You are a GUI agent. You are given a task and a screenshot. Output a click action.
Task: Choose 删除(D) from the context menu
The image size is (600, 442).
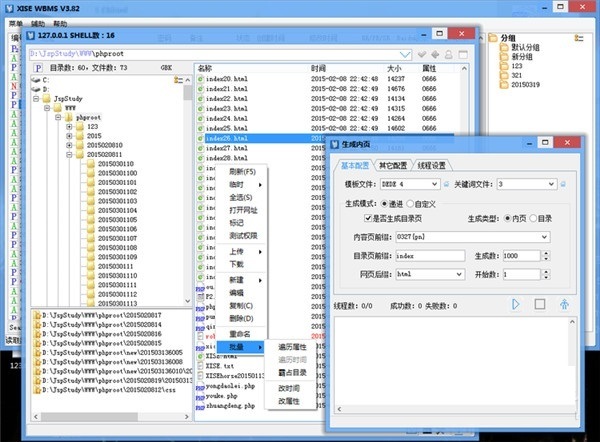(x=242, y=318)
